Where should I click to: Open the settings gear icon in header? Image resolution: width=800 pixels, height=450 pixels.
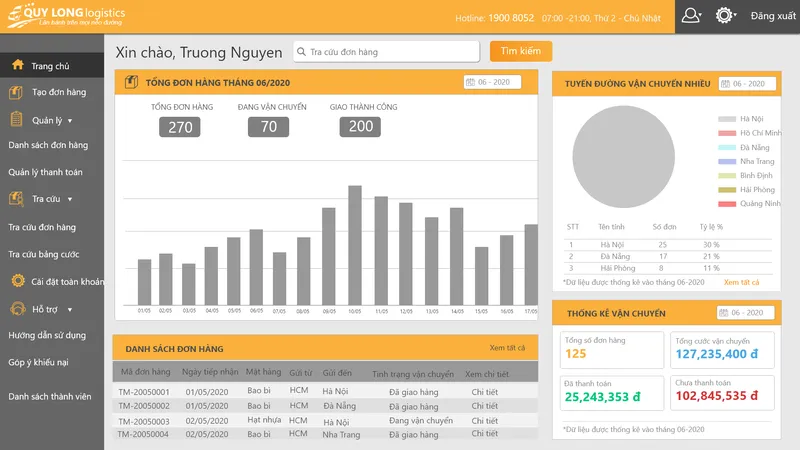pos(724,15)
